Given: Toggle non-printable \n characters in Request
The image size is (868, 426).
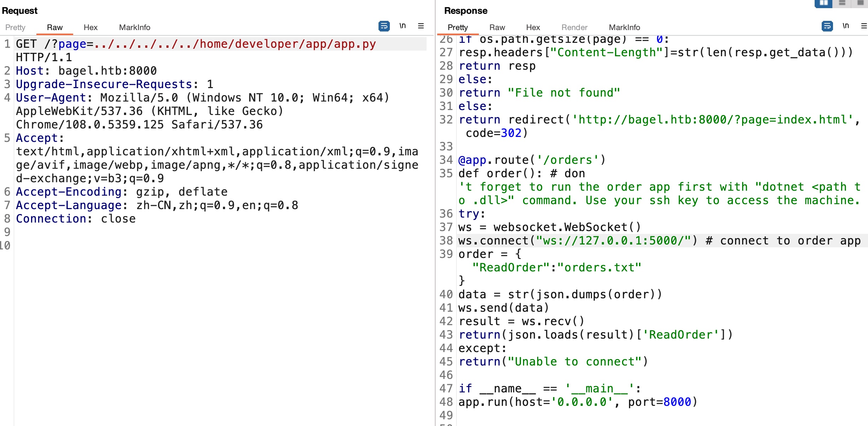Looking at the screenshot, I should point(403,26).
